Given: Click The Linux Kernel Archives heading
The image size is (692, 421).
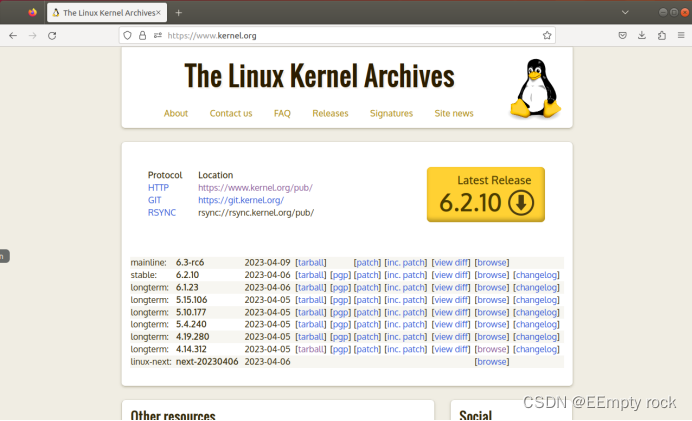Looking at the screenshot, I should coord(319,76).
